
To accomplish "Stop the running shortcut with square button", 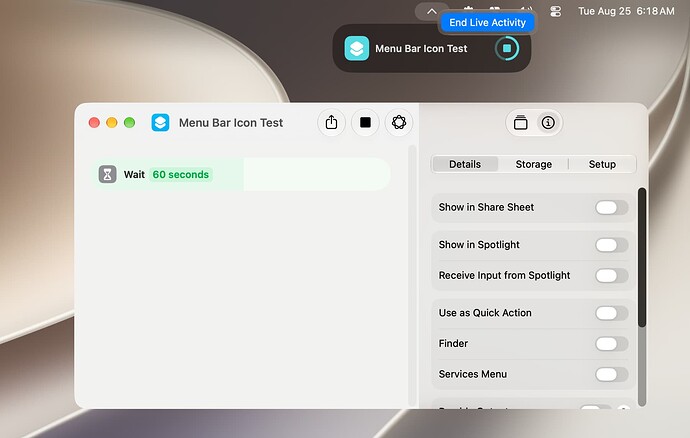I will 365,122.
